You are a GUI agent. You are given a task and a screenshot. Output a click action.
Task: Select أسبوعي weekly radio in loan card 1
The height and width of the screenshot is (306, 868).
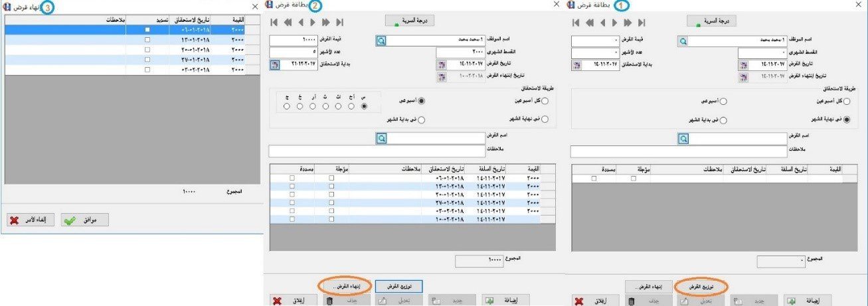pos(723,102)
